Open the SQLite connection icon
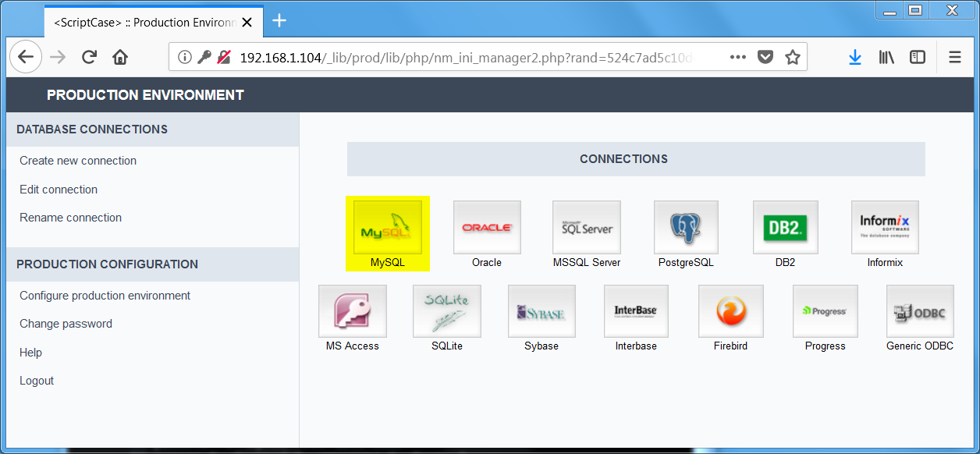The height and width of the screenshot is (454, 980). pyautogui.click(x=446, y=310)
